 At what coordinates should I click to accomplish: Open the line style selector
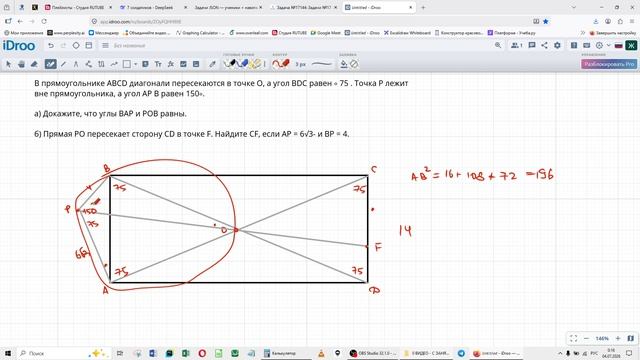click(322, 64)
